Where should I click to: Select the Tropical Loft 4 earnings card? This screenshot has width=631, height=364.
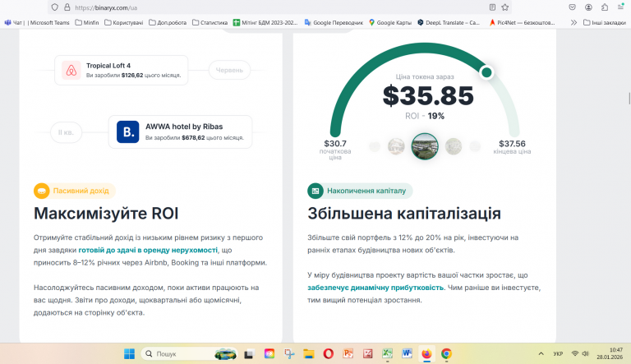tap(121, 70)
